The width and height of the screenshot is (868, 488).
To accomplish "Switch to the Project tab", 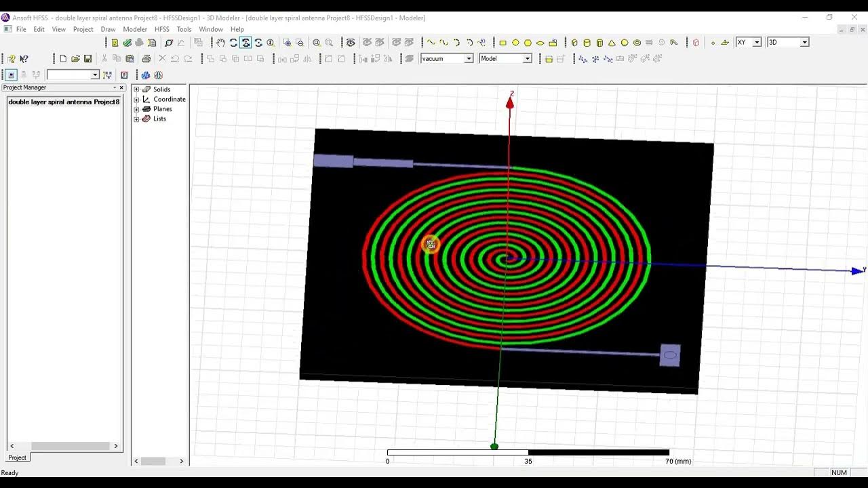I will click(x=17, y=457).
